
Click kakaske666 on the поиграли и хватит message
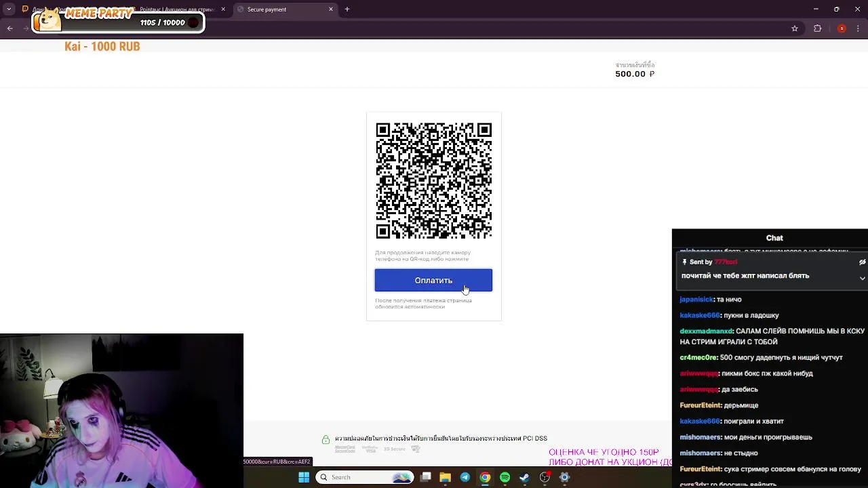pyautogui.click(x=700, y=421)
